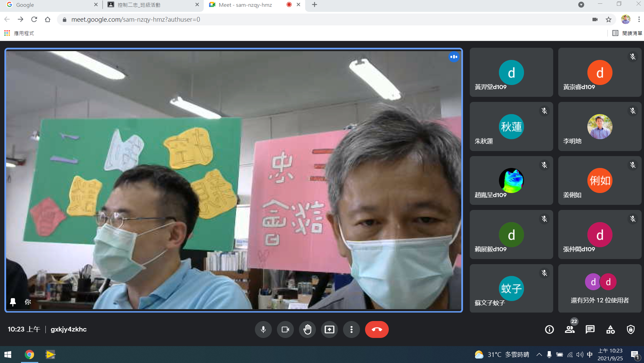Bookmark this page with star icon
Screen dimensions: 644x363
[x=609, y=20]
